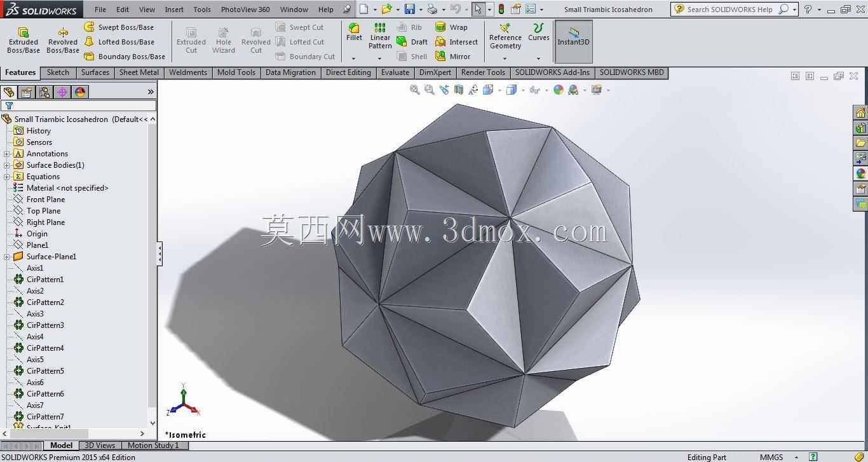The width and height of the screenshot is (868, 462).
Task: Activate the Section View icon
Action: 459,90
